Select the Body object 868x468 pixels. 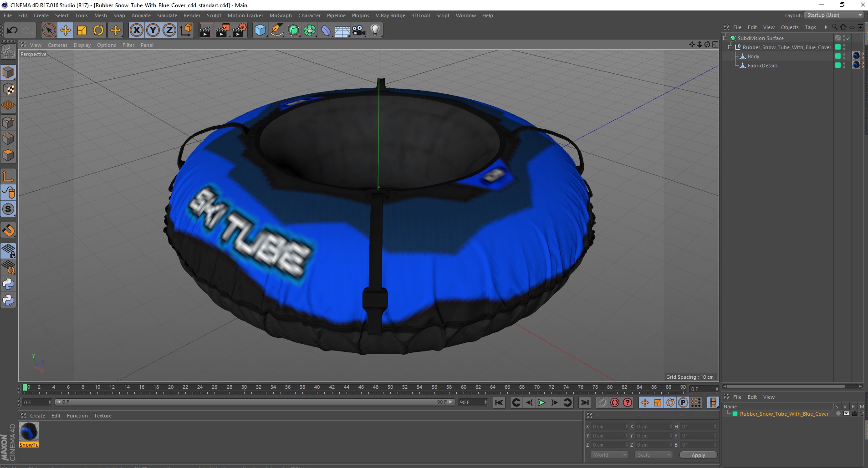tap(753, 56)
